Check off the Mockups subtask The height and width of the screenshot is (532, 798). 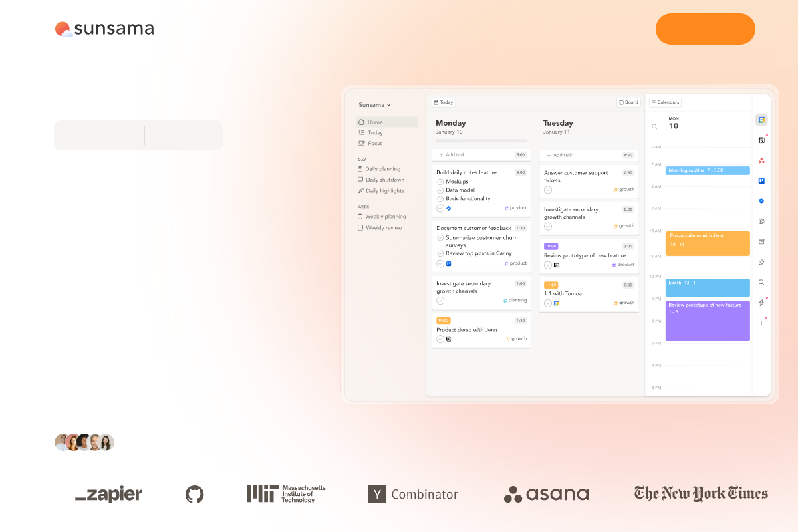[440, 182]
